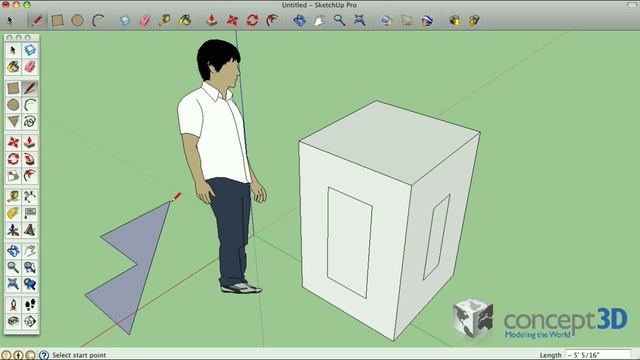Screen dimensions: 640x360
Task: Pick Offset tool in floating tool palette
Action: (30, 176)
